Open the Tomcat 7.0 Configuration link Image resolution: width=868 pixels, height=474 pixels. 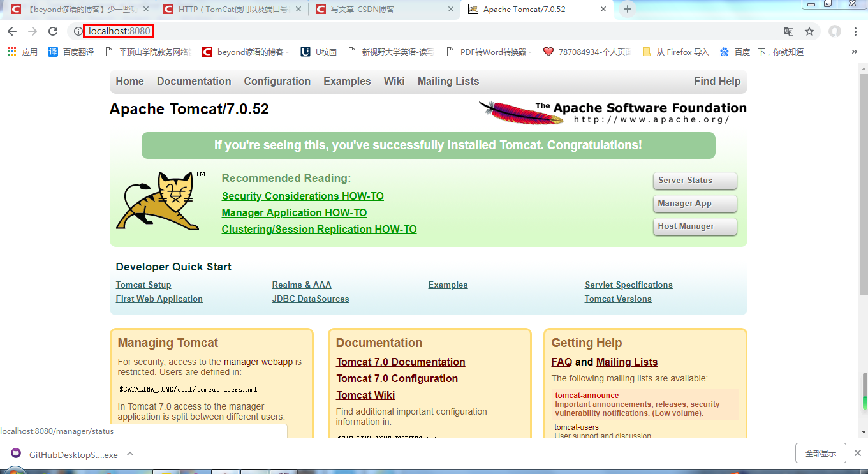point(397,378)
